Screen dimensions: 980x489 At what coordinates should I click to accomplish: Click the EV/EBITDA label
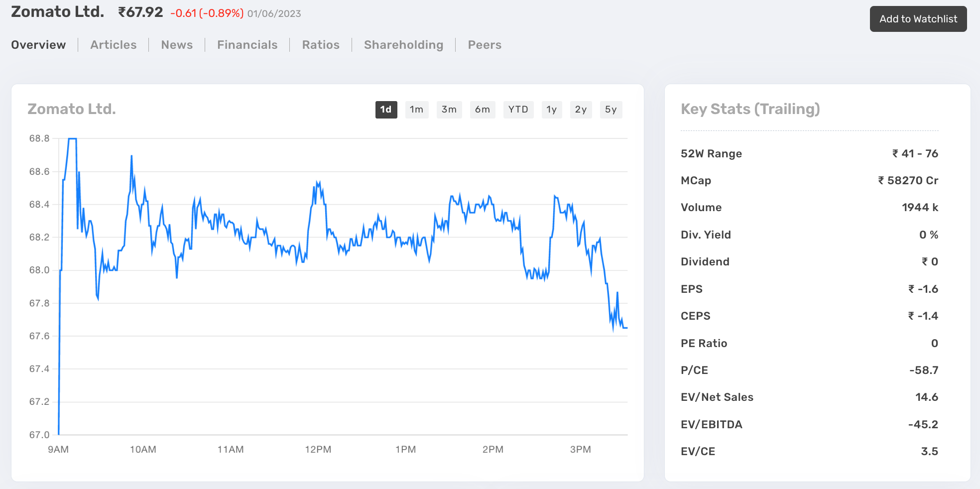click(x=711, y=424)
